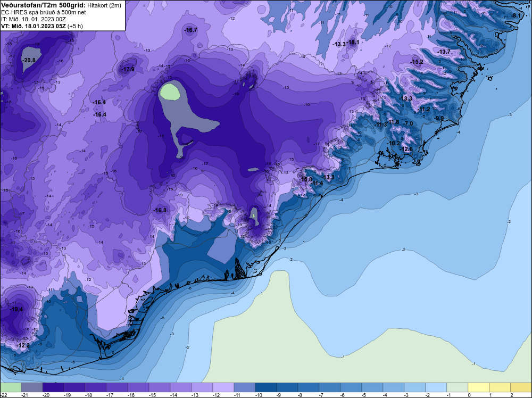Click the valid time 'VT: Mið. 18.01.2023 05Z'

tap(34, 26)
